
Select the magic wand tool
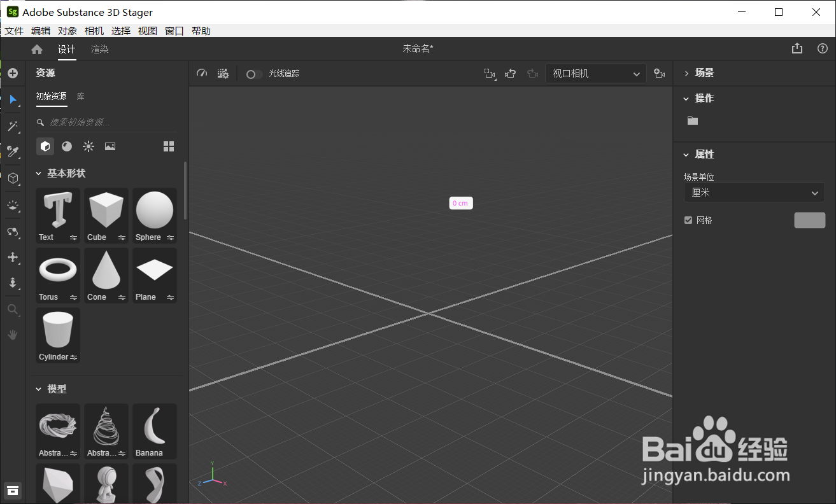tap(13, 126)
